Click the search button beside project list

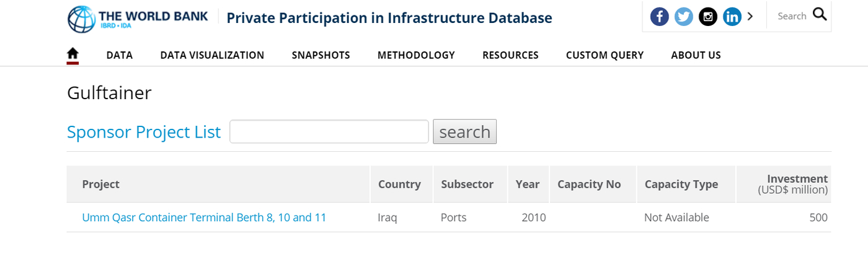click(x=465, y=131)
